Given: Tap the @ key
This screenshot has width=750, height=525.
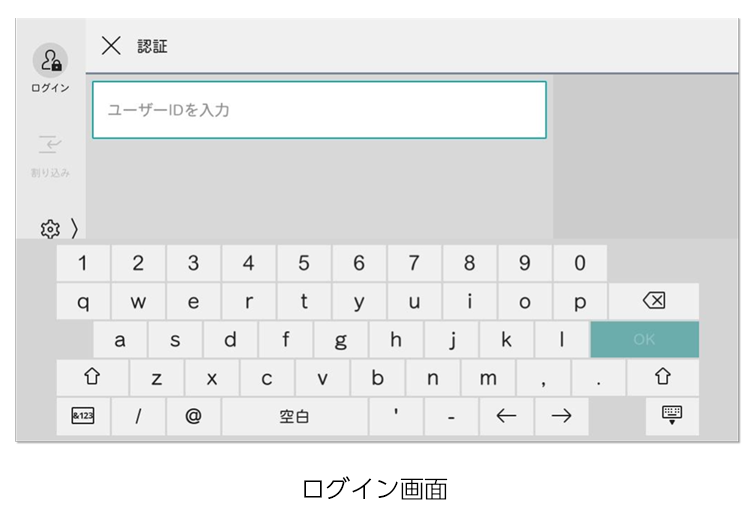Looking at the screenshot, I should [x=193, y=416].
